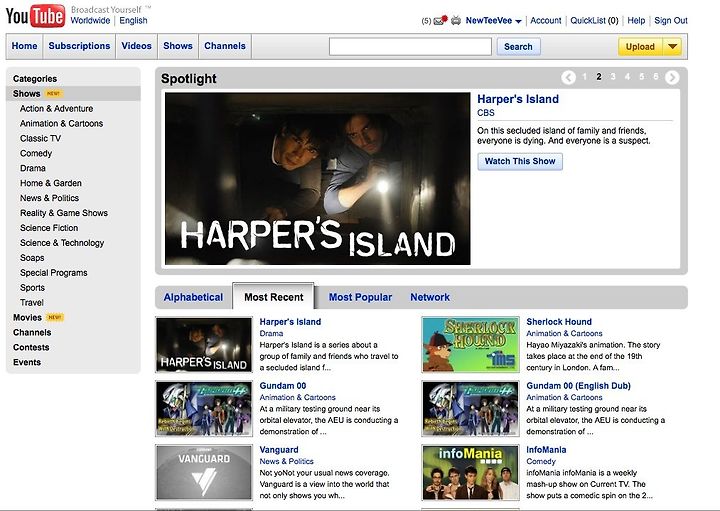Click Sign Out
The width and height of the screenshot is (720, 511).
pyautogui.click(x=671, y=21)
